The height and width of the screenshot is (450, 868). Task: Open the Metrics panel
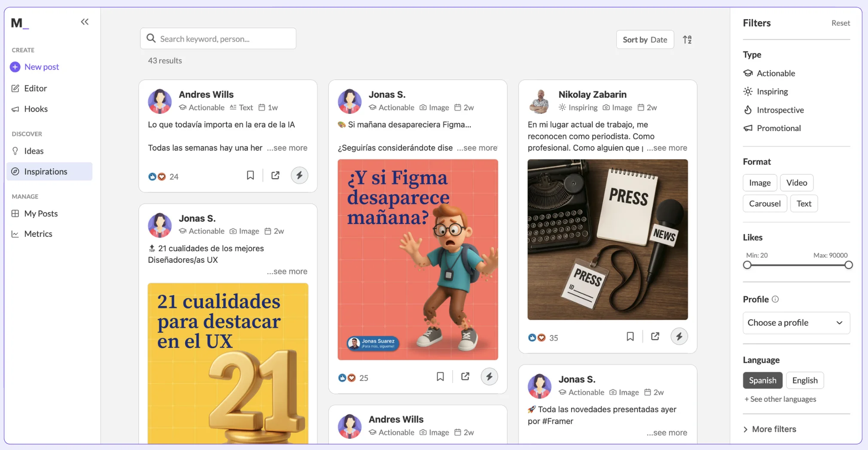[x=38, y=234]
